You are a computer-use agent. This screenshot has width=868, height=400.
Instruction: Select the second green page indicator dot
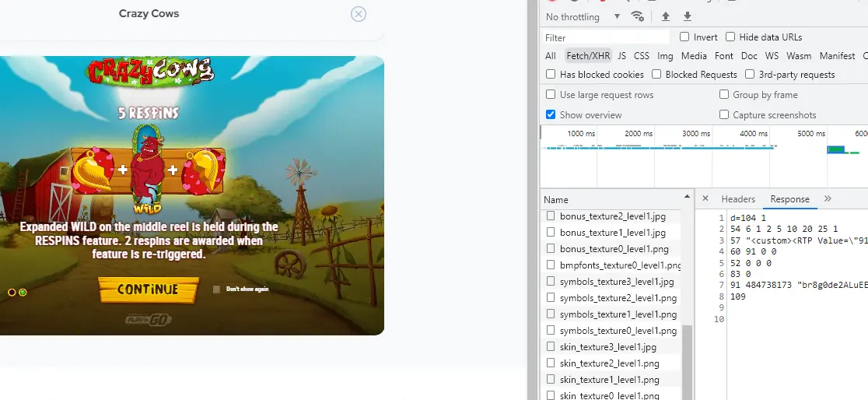pyautogui.click(x=23, y=292)
